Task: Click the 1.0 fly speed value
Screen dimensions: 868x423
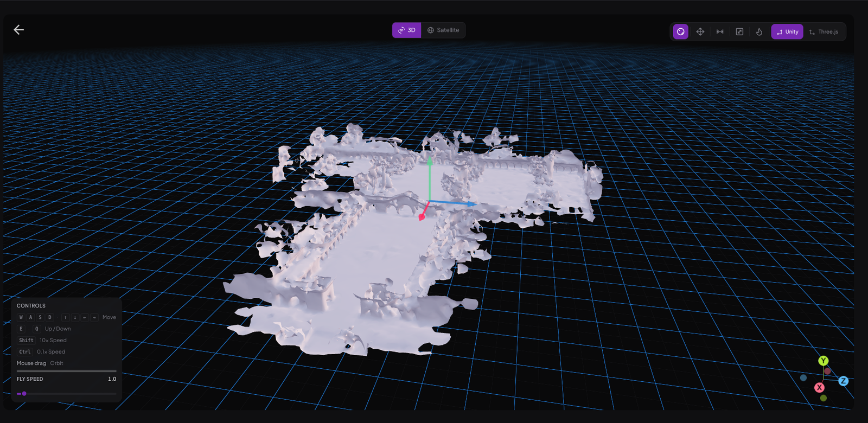Action: click(112, 379)
